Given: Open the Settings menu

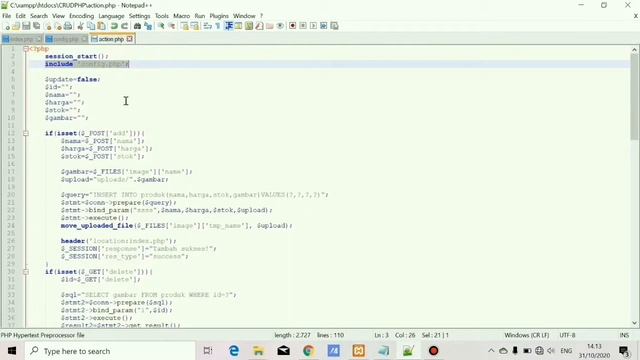Looking at the screenshot, I should tap(140, 16).
